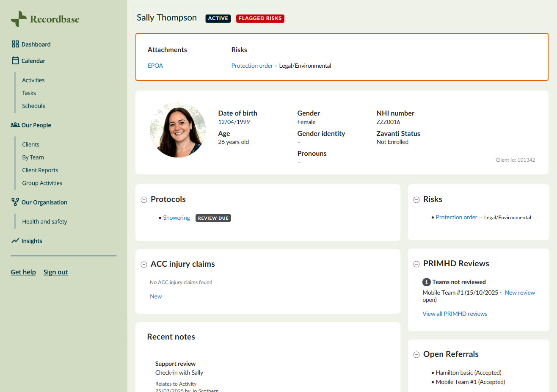Open Health and safety page
This screenshot has height=392, width=557.
tap(44, 221)
